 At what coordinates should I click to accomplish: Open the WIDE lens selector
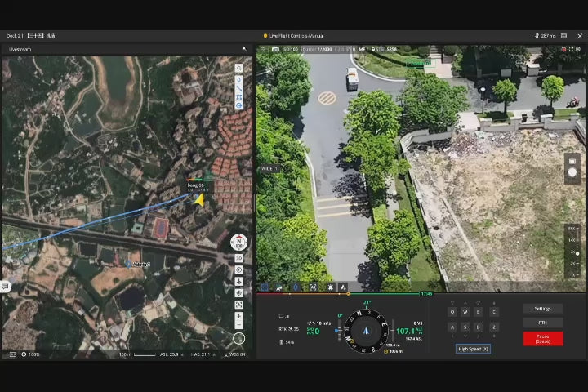tap(269, 169)
